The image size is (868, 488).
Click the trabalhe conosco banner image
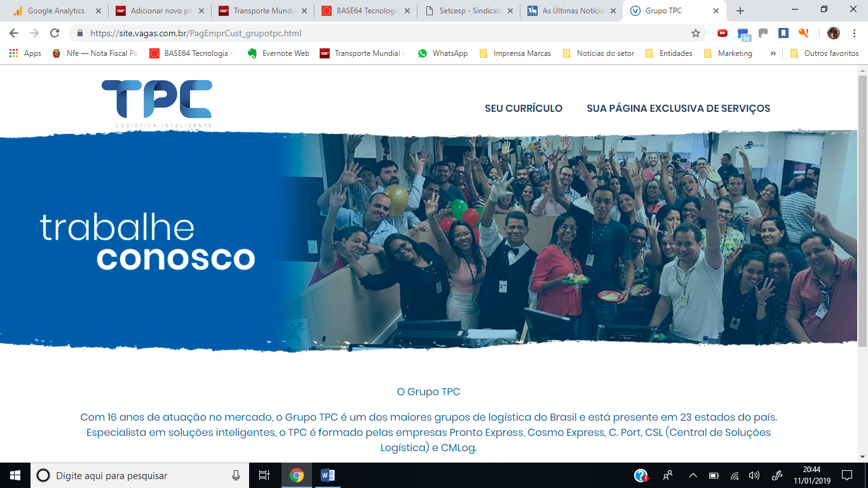tap(429, 241)
